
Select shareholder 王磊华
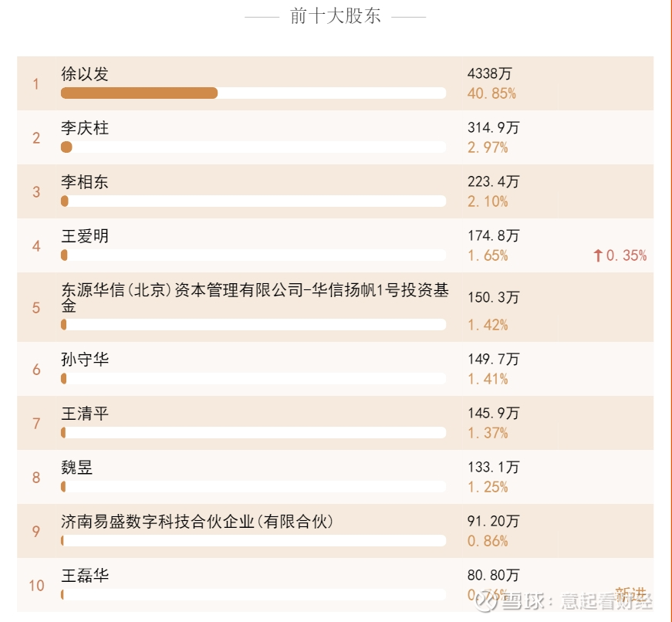84,576
